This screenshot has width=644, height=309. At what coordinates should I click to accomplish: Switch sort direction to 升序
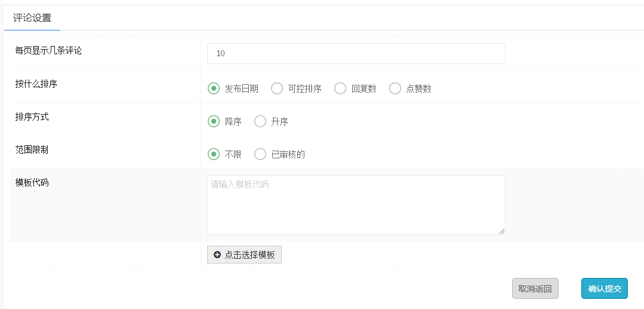point(260,121)
